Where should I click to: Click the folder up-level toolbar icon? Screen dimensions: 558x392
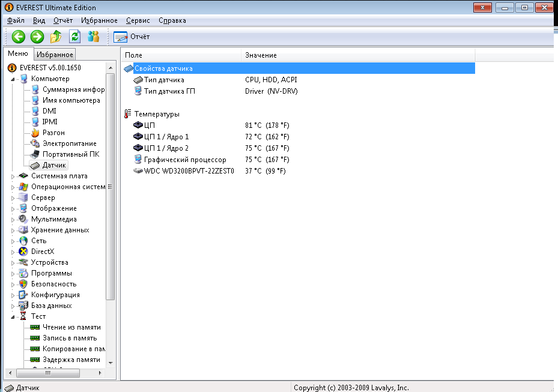pyautogui.click(x=56, y=37)
